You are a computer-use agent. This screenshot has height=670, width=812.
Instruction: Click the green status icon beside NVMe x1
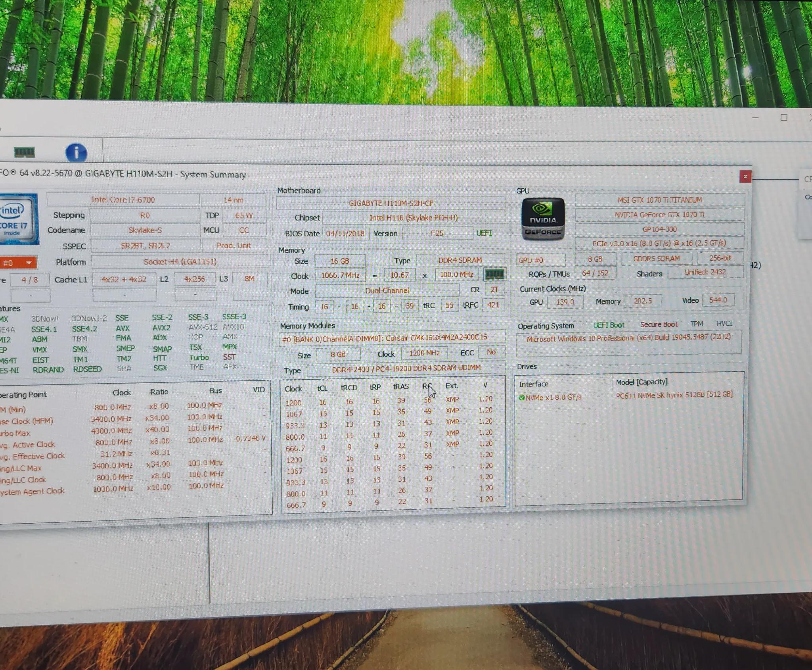click(522, 397)
